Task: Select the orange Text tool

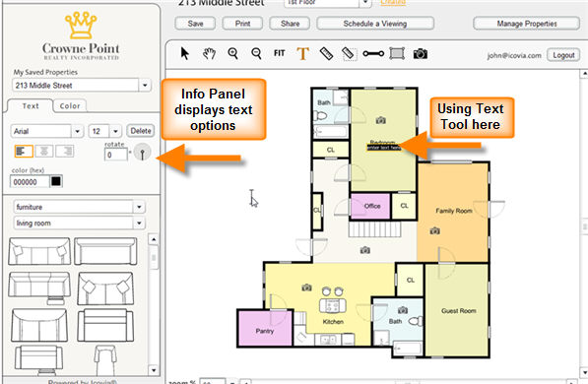Action: click(303, 53)
